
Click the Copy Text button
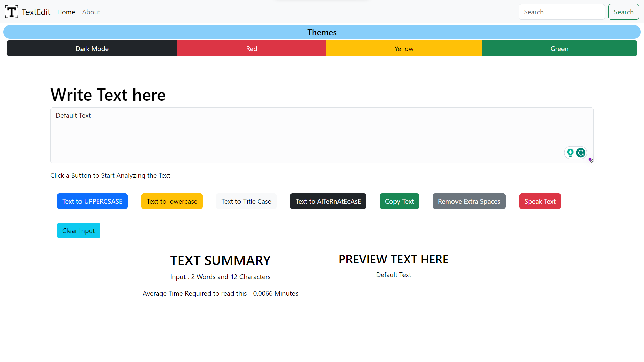[399, 201]
